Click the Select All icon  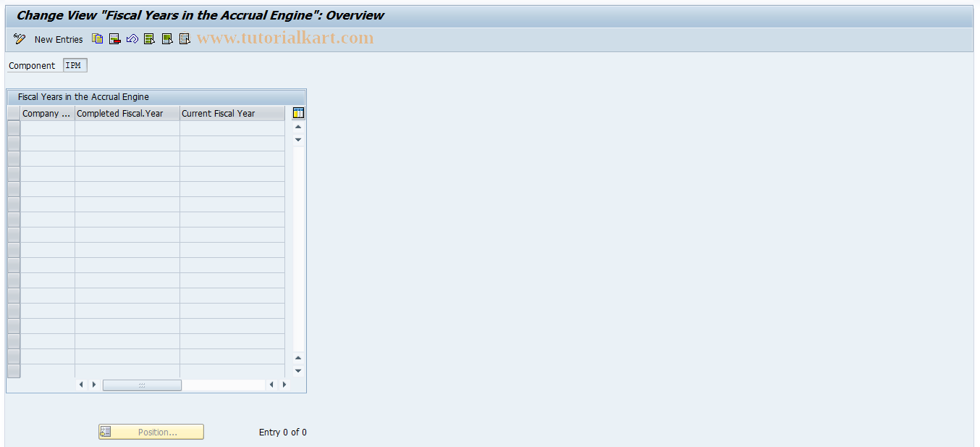point(149,39)
